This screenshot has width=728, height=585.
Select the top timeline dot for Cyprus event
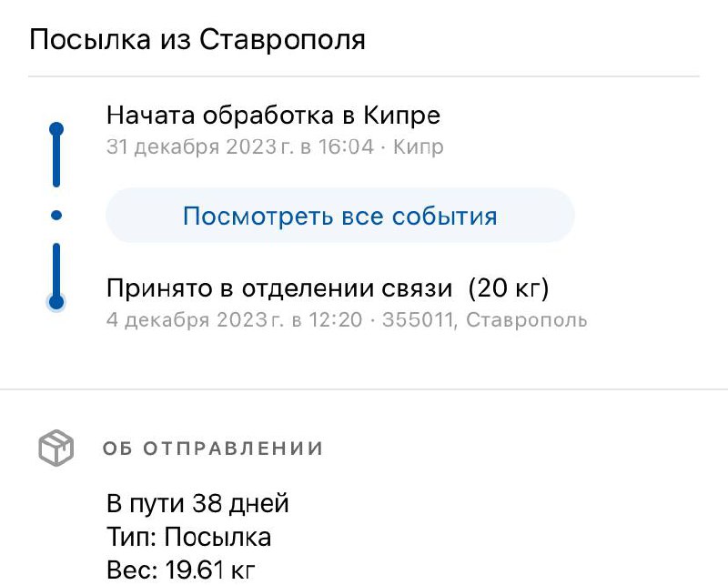(56, 129)
